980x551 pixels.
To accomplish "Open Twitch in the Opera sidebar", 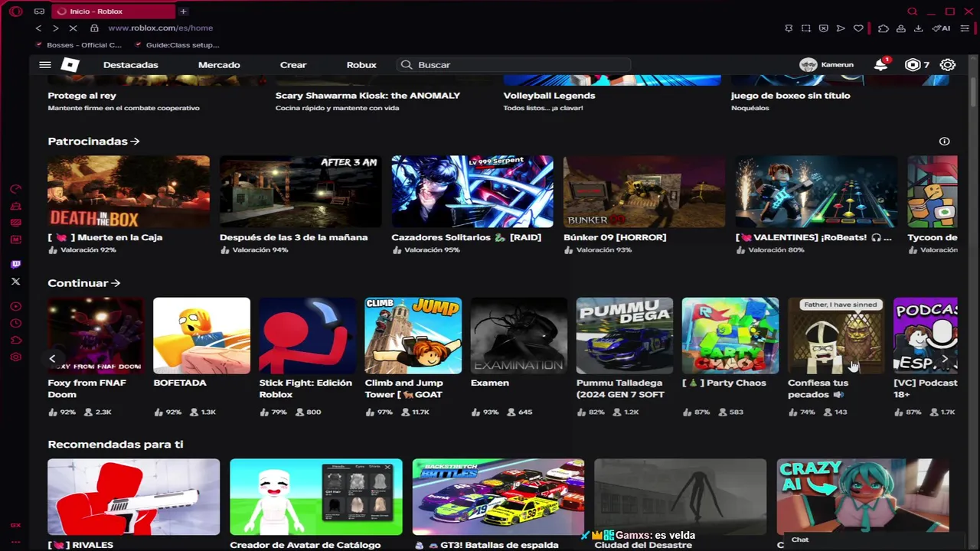I will point(15,265).
